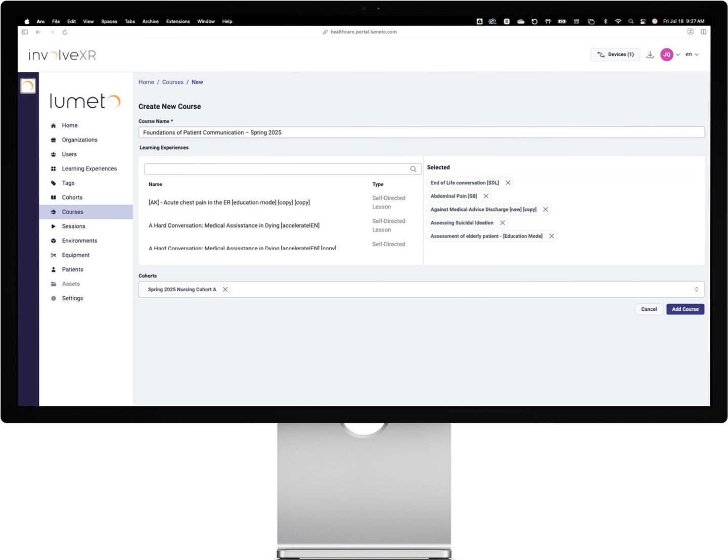Screen dimensions: 728x560
Task: Click the Learning Experiences grid icon
Action: point(53,169)
